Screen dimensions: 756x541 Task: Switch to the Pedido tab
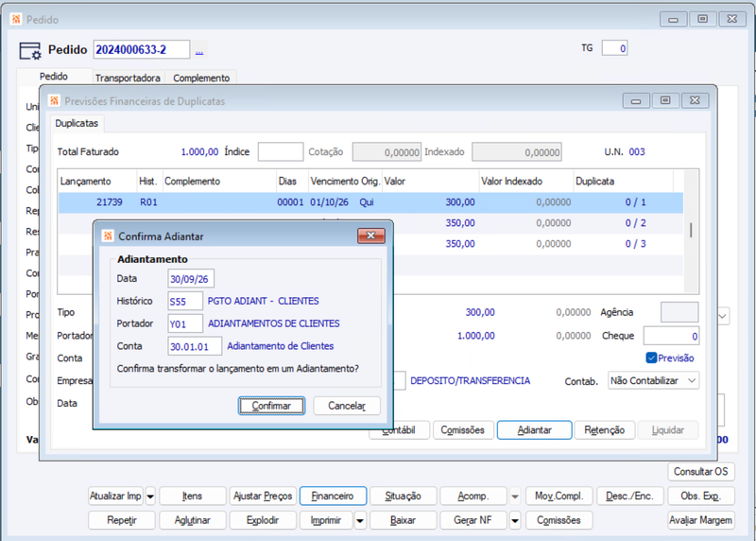point(54,77)
